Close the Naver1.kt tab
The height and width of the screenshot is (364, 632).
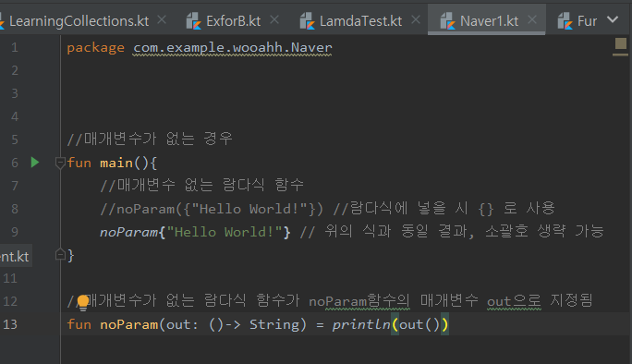tap(532, 19)
